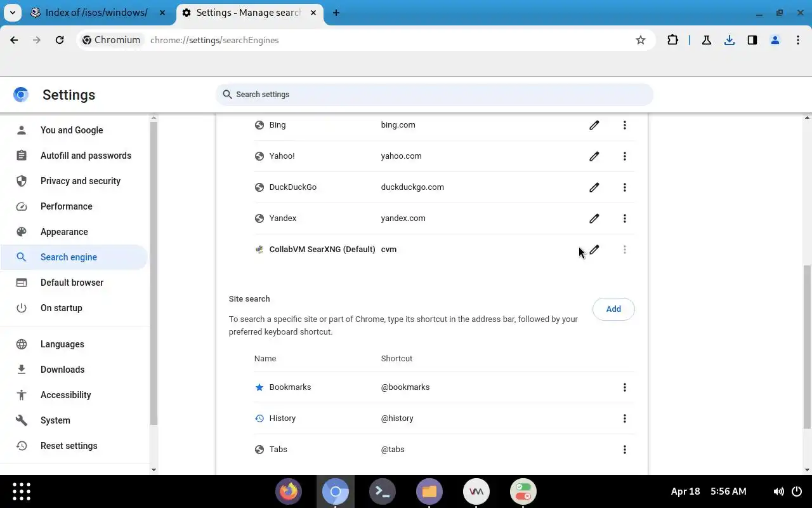Click Add button for Site search
The width and height of the screenshot is (812, 508).
pyautogui.click(x=613, y=309)
